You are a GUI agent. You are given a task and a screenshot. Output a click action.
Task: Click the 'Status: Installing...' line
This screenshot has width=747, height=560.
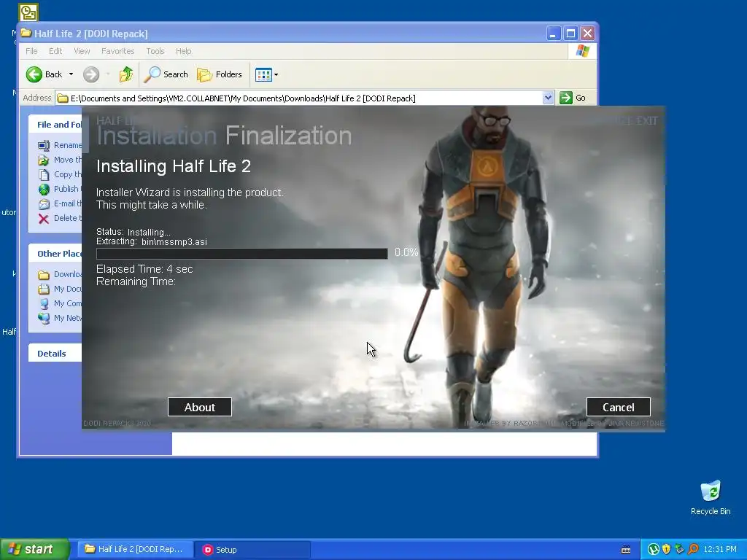[x=133, y=232]
